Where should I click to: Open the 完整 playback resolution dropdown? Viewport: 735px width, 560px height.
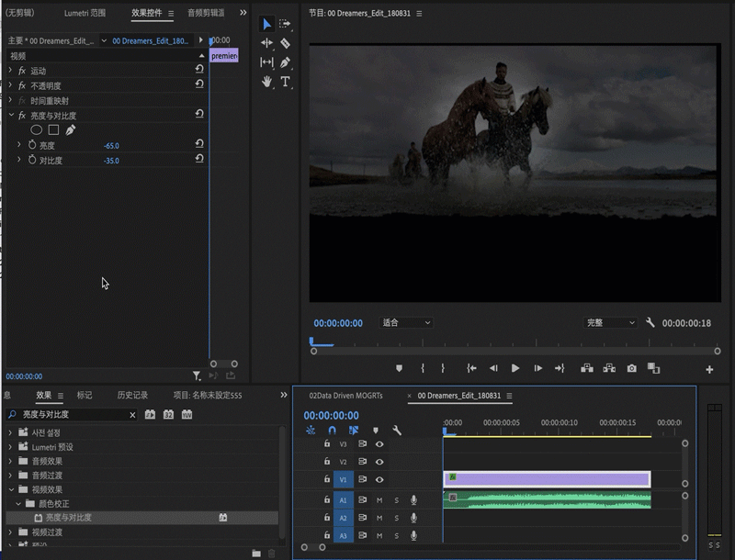click(x=610, y=323)
